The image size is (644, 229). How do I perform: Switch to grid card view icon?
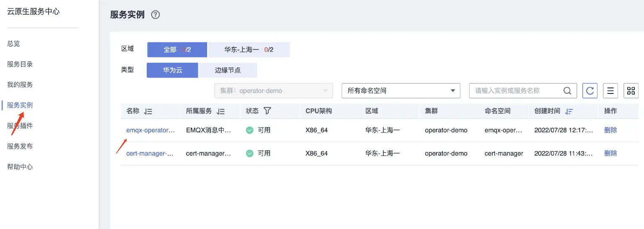click(631, 91)
